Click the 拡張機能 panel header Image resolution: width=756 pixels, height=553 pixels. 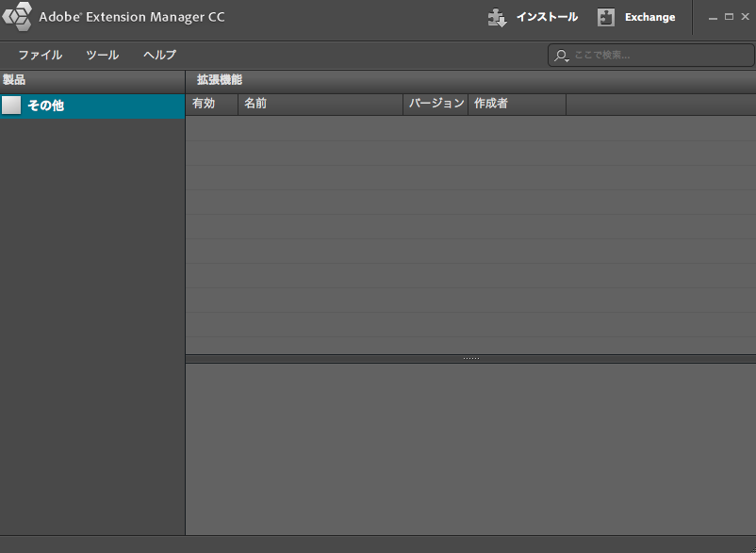coord(470,80)
